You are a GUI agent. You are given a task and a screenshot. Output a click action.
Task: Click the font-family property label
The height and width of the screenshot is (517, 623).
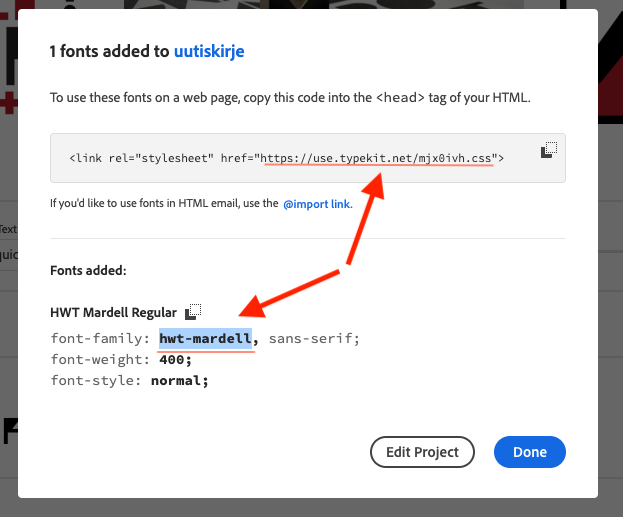100,339
